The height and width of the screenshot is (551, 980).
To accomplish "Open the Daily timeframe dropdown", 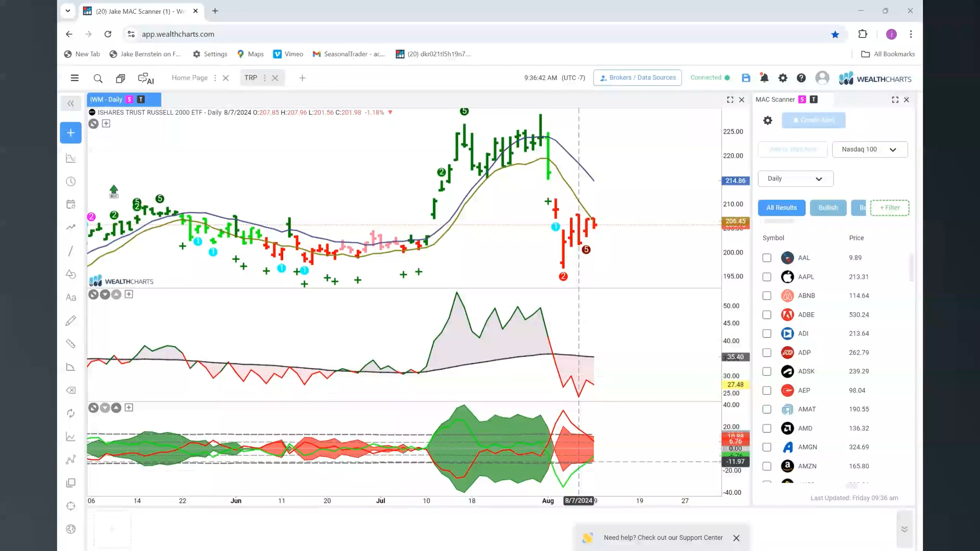I will click(x=795, y=179).
